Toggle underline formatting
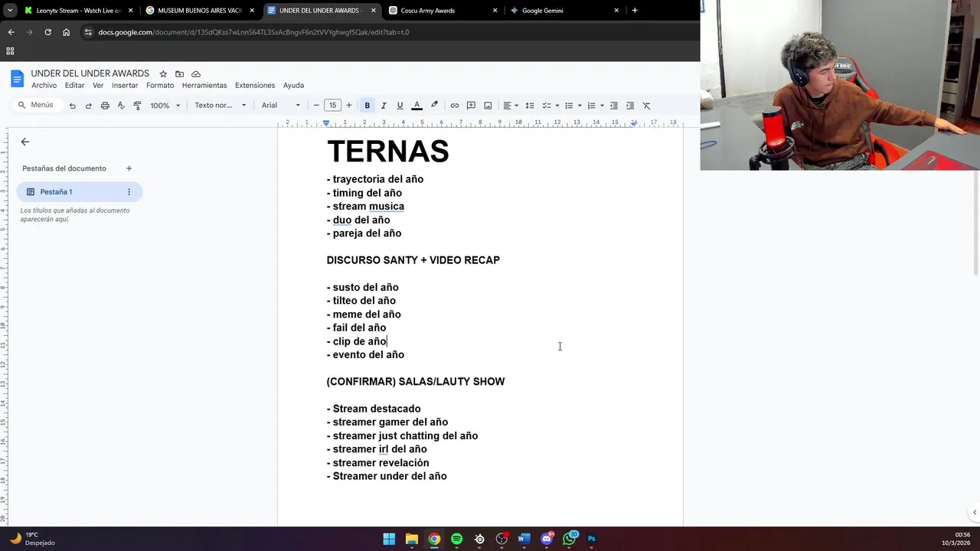The width and height of the screenshot is (980, 551). [400, 106]
